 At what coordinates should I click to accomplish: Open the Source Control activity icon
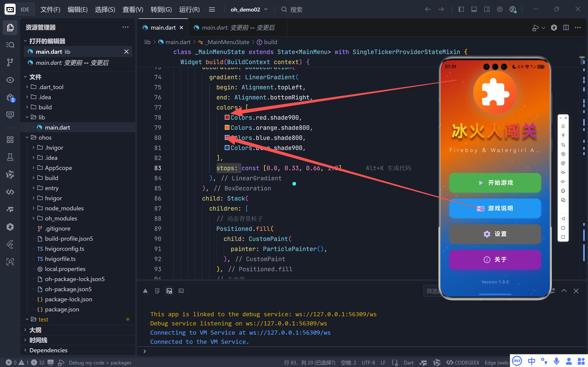[x=10, y=62]
